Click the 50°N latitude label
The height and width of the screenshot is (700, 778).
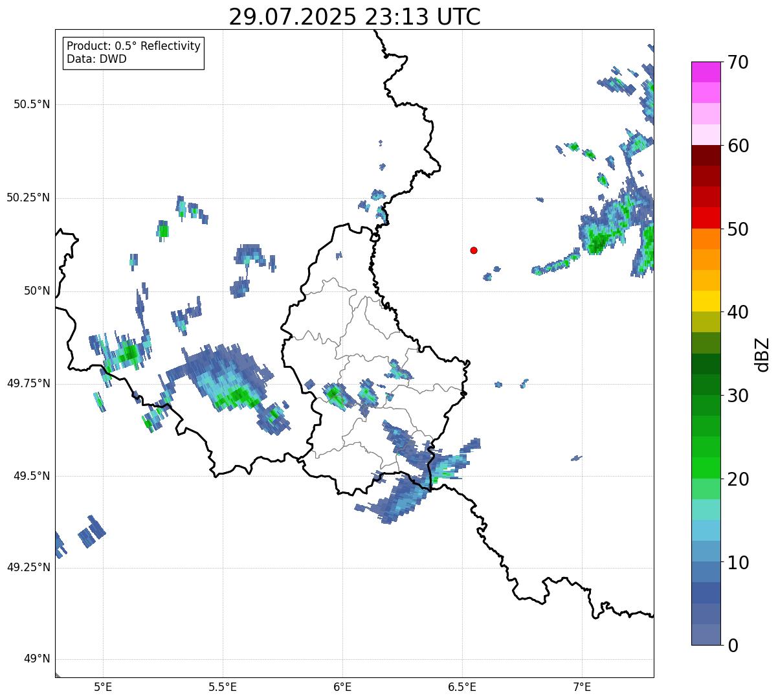point(37,291)
